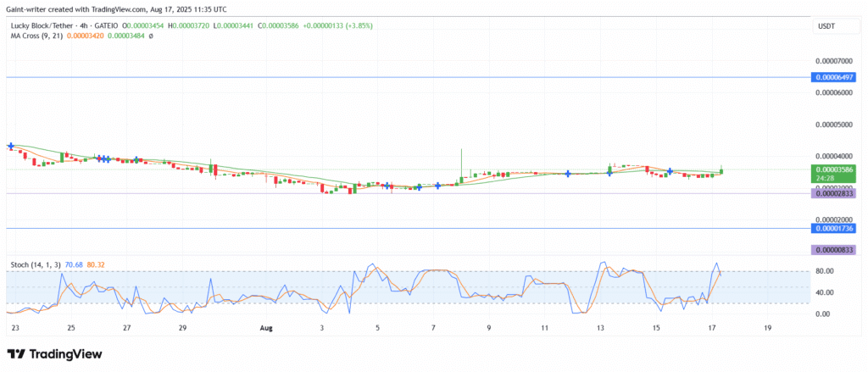The image size is (868, 372).
Task: Select the purple horizontal line at 0.00002833
Action: click(x=409, y=193)
